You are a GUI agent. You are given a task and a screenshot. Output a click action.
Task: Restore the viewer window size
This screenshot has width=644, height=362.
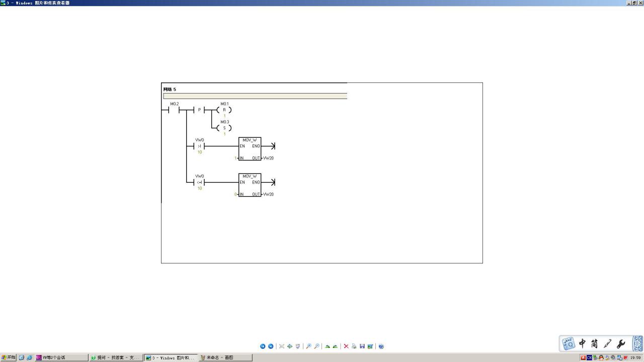pos(634,3)
